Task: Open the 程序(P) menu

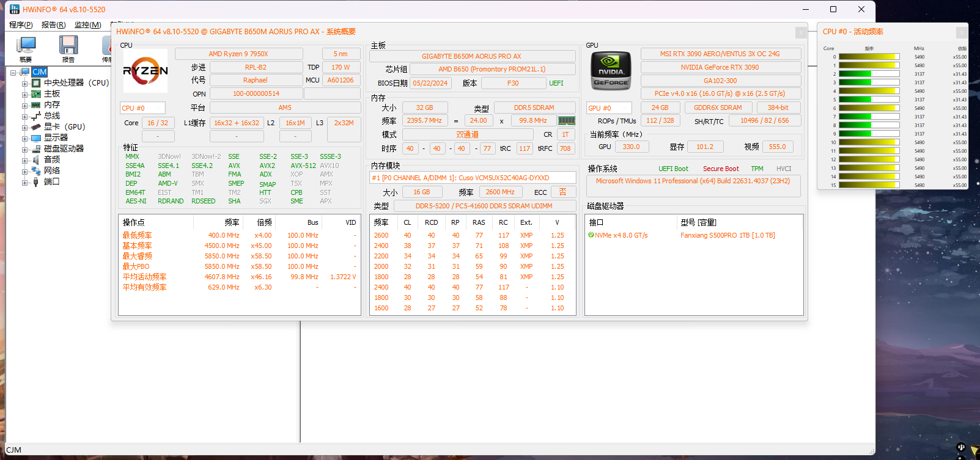Action: coord(21,25)
